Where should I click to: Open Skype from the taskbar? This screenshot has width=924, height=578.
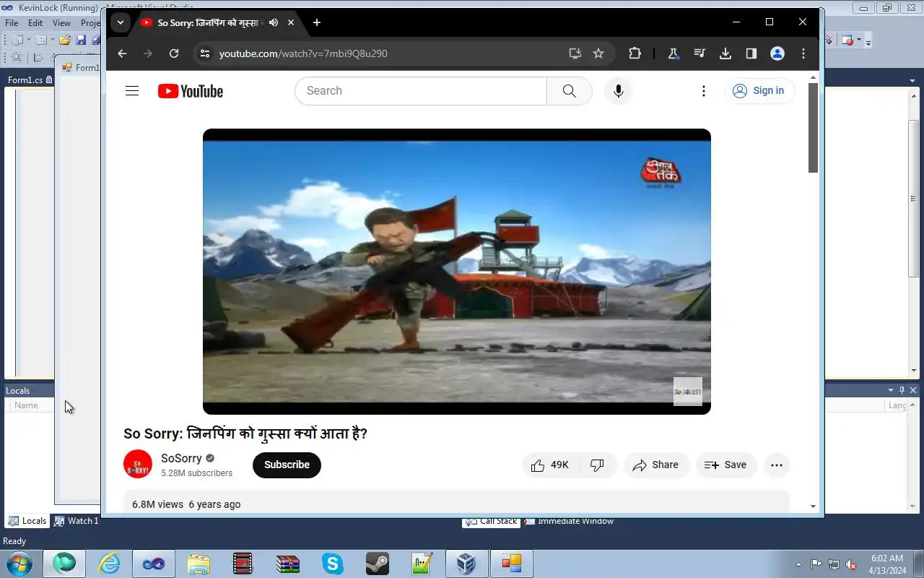click(333, 564)
